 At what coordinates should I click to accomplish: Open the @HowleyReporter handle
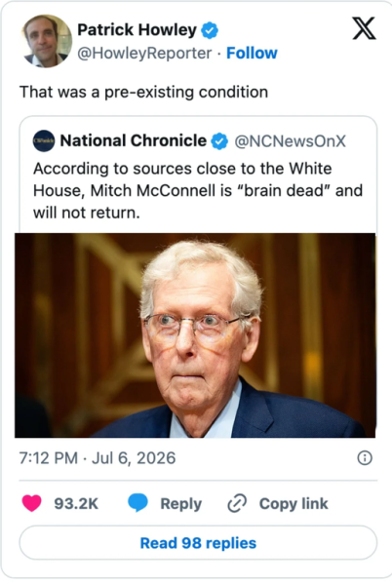[x=144, y=54]
